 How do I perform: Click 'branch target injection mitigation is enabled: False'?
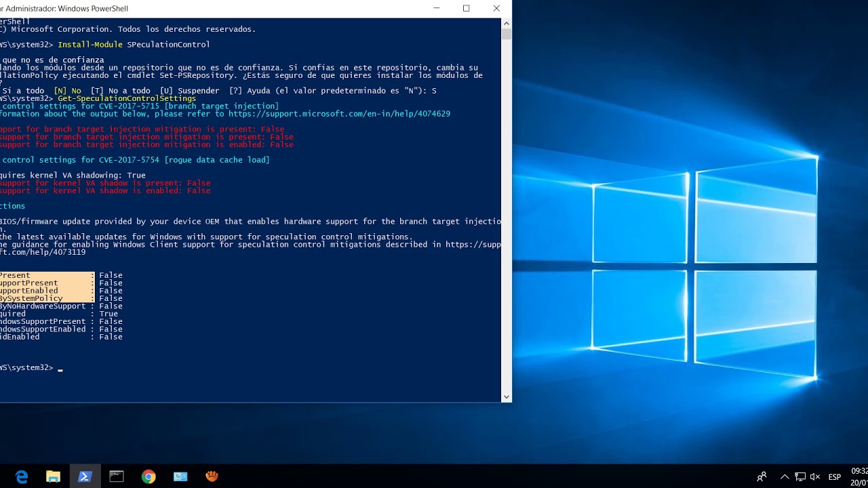[x=146, y=144]
